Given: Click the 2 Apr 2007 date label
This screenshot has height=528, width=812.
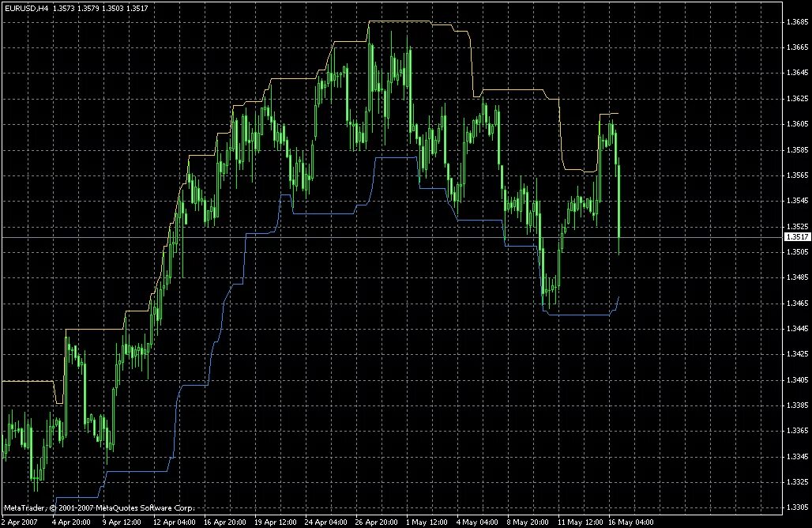Looking at the screenshot, I should coord(21,522).
